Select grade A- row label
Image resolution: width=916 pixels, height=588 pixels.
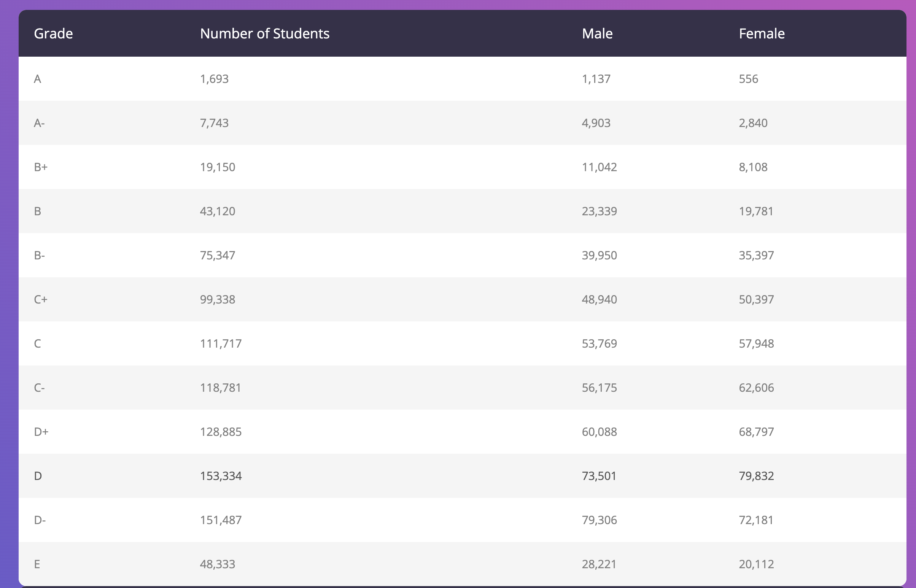coord(39,123)
